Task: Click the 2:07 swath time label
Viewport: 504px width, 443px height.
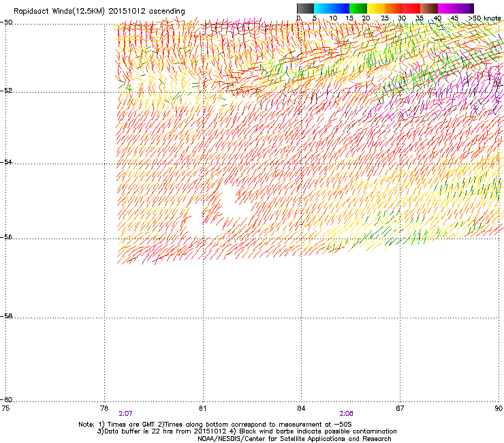Action: 125,414
